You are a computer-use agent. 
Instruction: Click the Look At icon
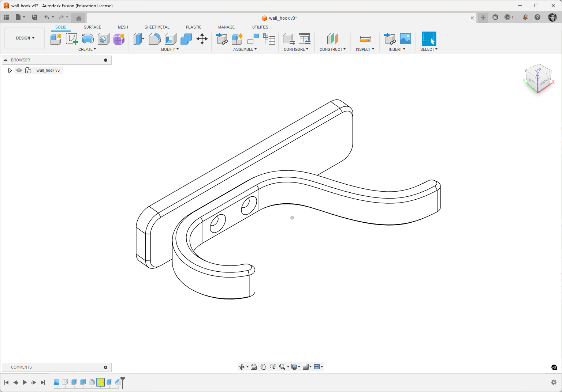[x=254, y=367]
